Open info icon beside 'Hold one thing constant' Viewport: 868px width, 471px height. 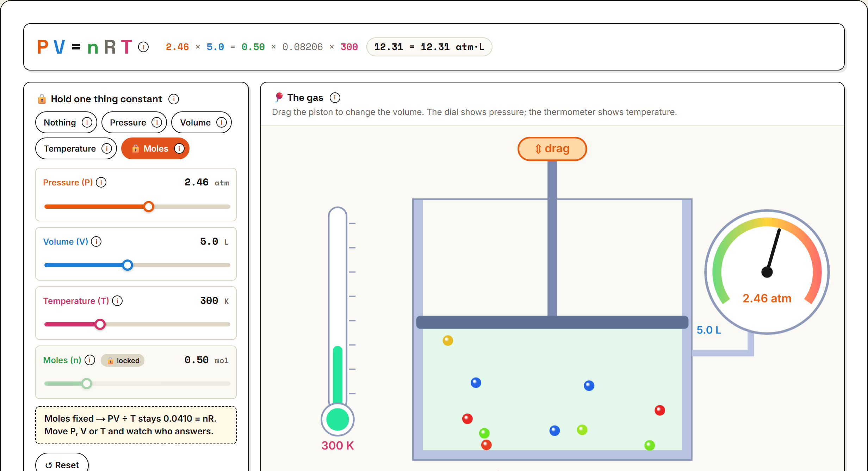pyautogui.click(x=174, y=99)
